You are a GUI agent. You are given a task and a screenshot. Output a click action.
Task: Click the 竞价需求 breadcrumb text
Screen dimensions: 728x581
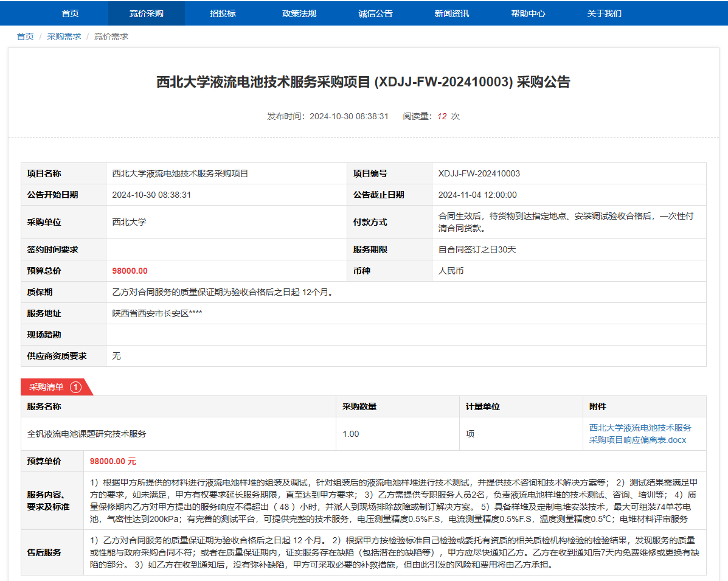111,37
